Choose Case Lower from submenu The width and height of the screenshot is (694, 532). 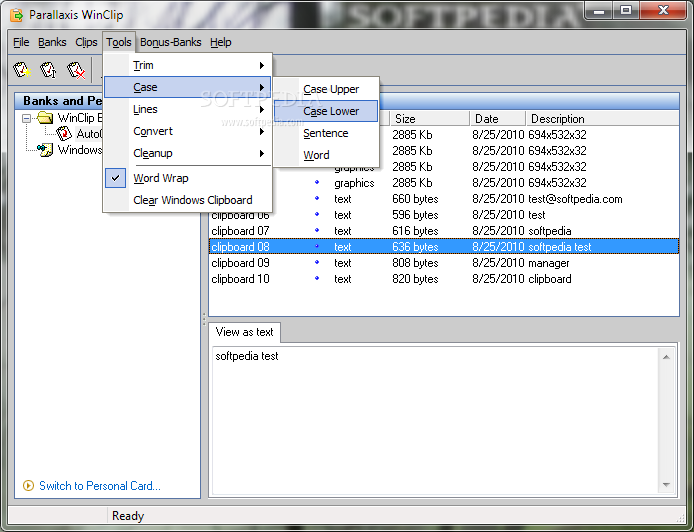[326, 111]
